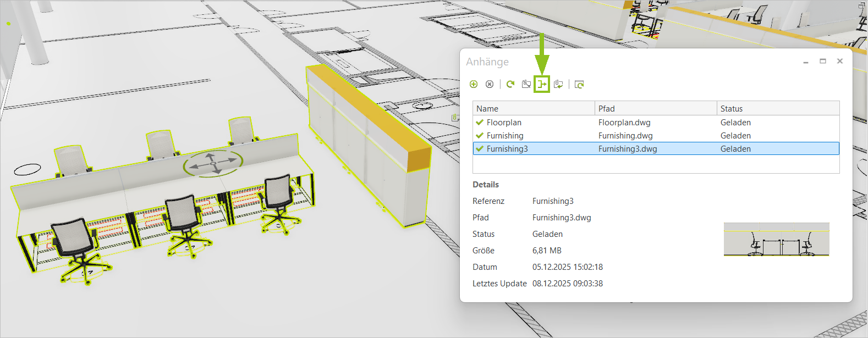
Task: Click the Referenz value Furnishing3 in details
Action: 553,201
